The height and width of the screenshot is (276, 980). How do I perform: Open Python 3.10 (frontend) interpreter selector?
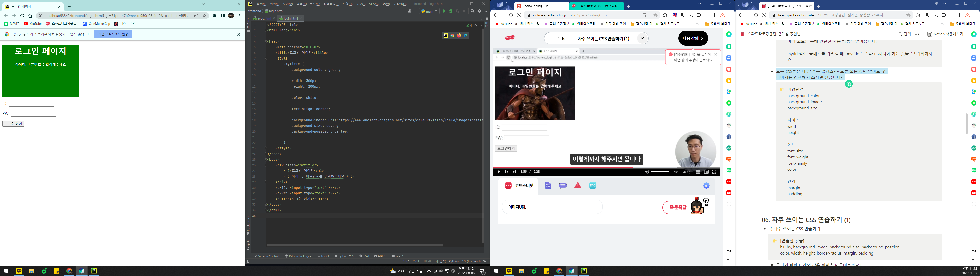point(464,261)
